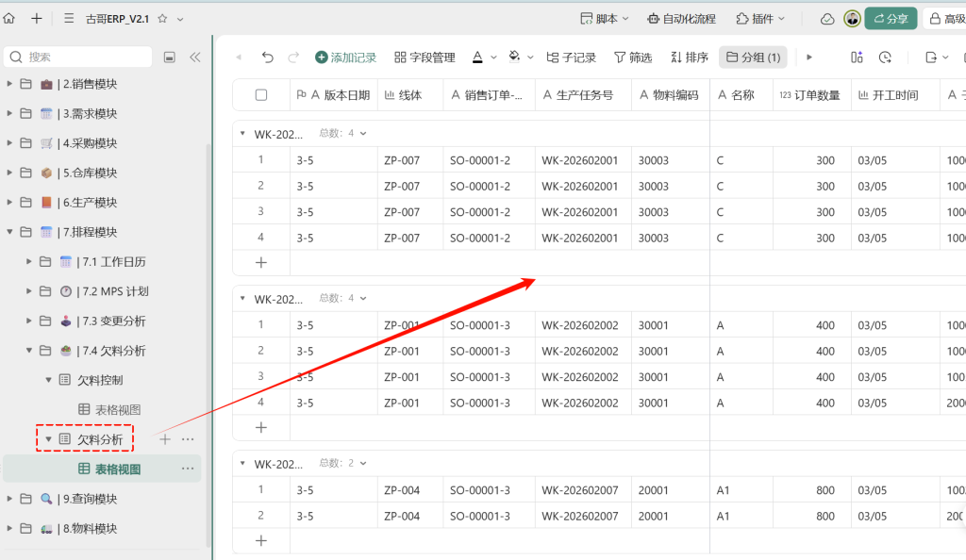Click the 高级 permissions button

947,19
